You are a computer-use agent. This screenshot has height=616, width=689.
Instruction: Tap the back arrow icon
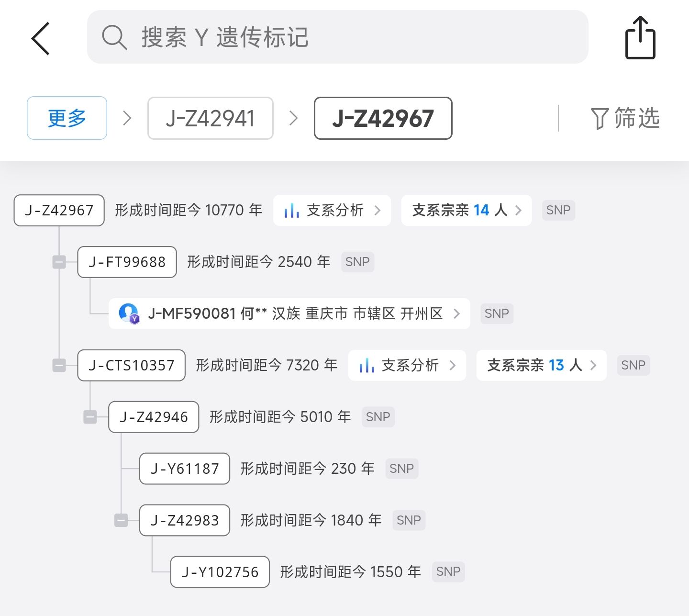(x=41, y=38)
